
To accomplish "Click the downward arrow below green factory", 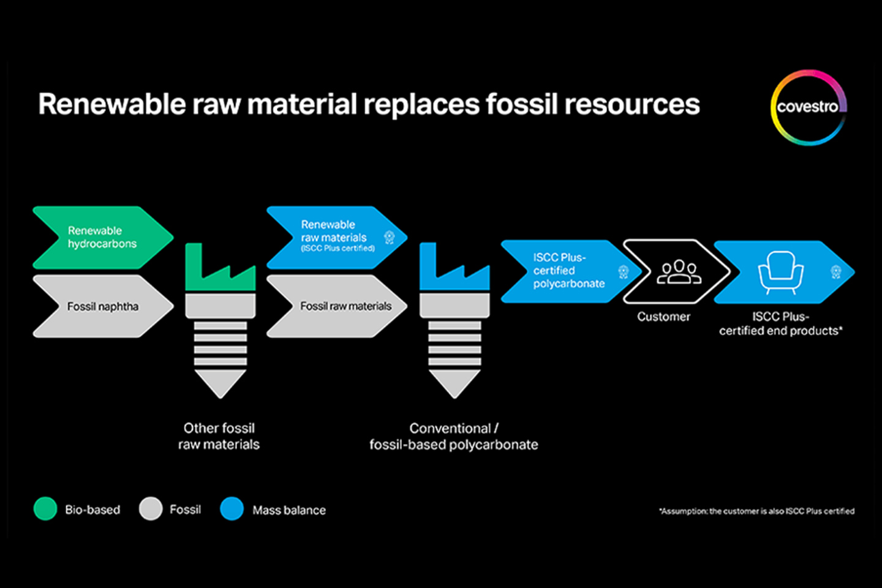I will [221, 347].
